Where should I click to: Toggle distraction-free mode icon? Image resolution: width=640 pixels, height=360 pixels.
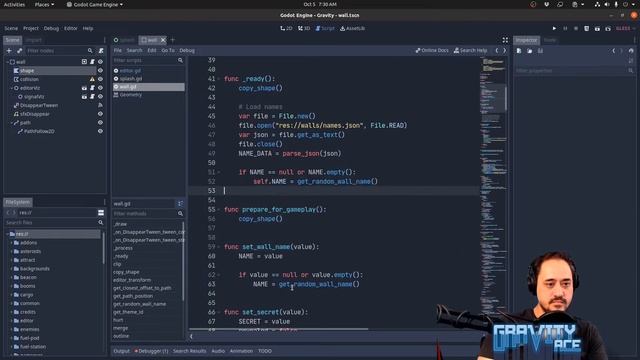click(x=505, y=40)
